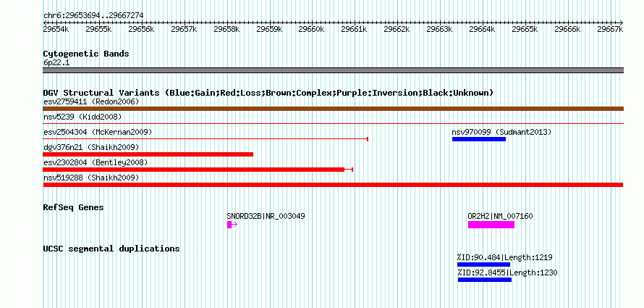644x308 pixels.
Task: Click the UCSC segmental duplications track title
Action: click(x=111, y=249)
